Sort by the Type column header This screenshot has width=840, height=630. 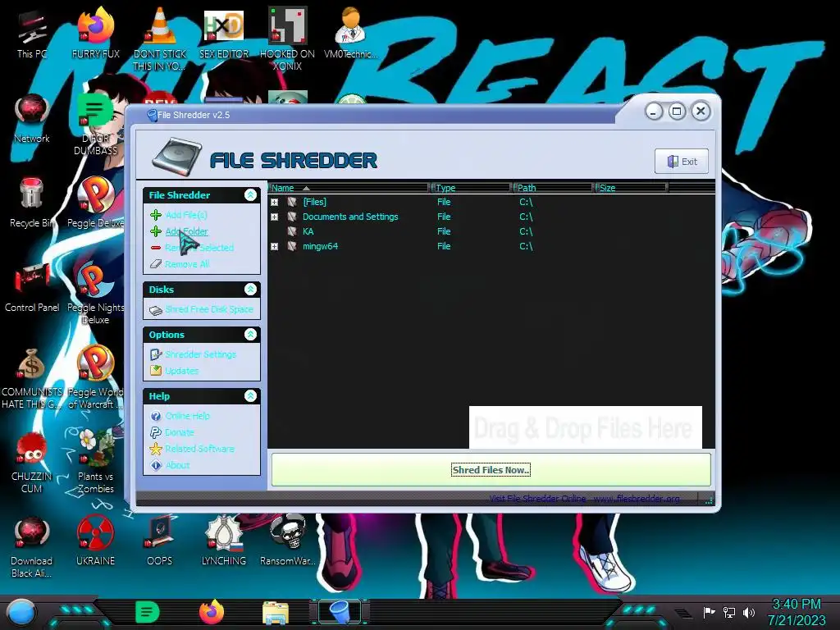(472, 188)
